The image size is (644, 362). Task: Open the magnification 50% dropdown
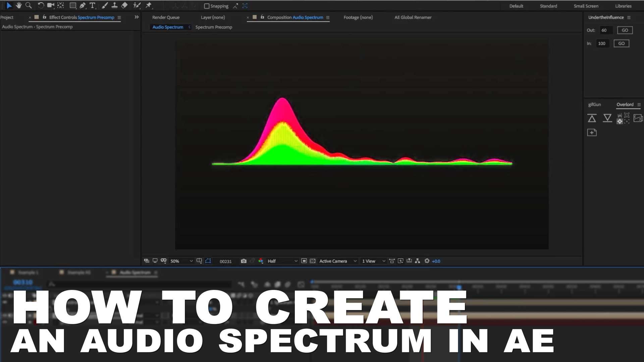[x=181, y=261]
